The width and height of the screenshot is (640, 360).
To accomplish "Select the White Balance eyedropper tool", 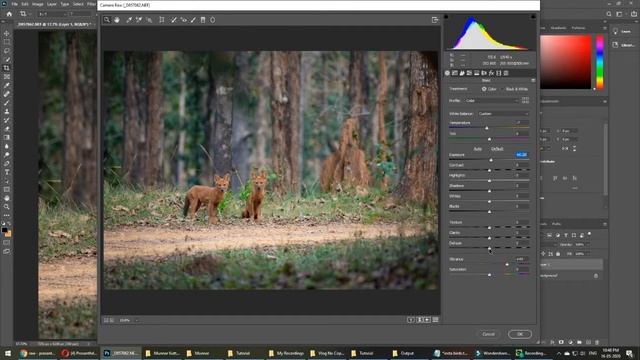I will coord(129,20).
